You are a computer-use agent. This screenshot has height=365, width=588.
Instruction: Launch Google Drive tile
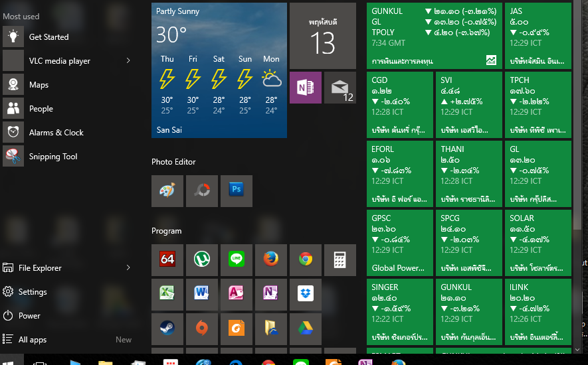305,329
